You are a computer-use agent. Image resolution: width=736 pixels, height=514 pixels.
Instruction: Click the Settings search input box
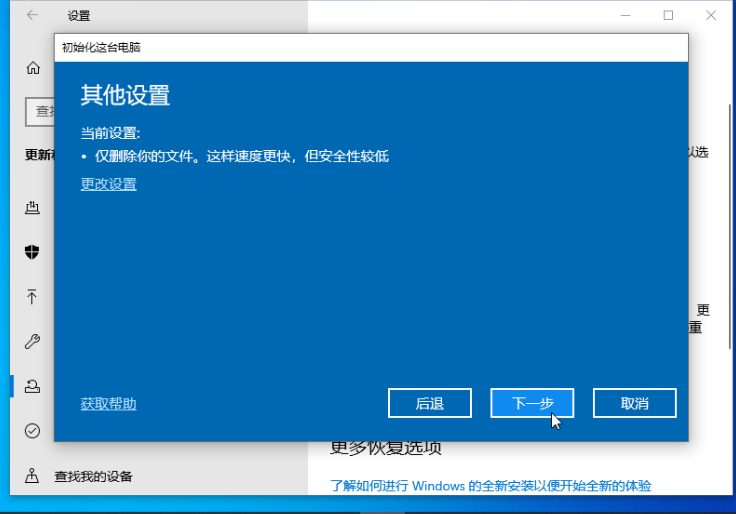pyautogui.click(x=40, y=111)
